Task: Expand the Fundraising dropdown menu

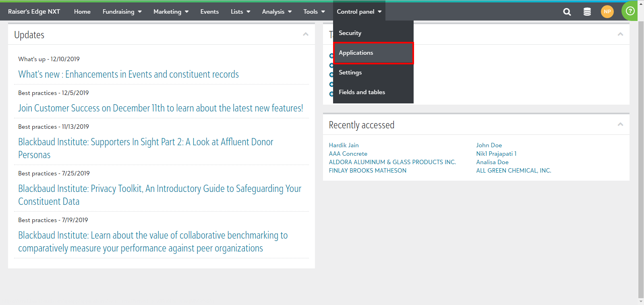Action: pyautogui.click(x=122, y=12)
